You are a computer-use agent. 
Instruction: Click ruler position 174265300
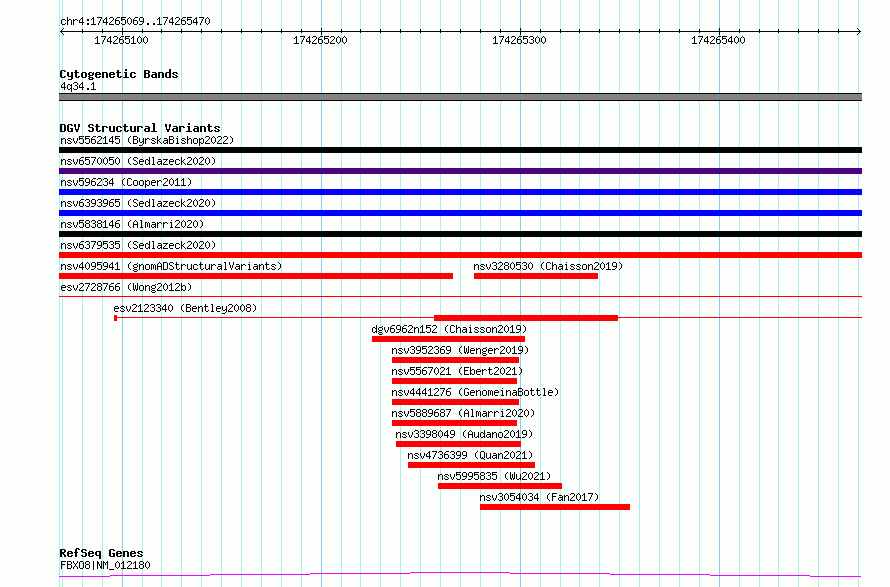point(519,40)
